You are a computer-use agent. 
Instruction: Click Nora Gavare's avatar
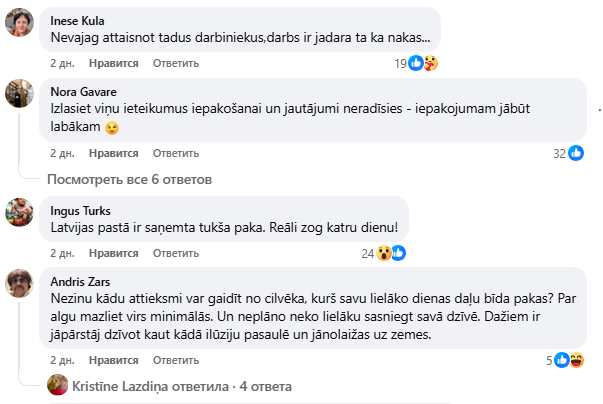click(20, 94)
